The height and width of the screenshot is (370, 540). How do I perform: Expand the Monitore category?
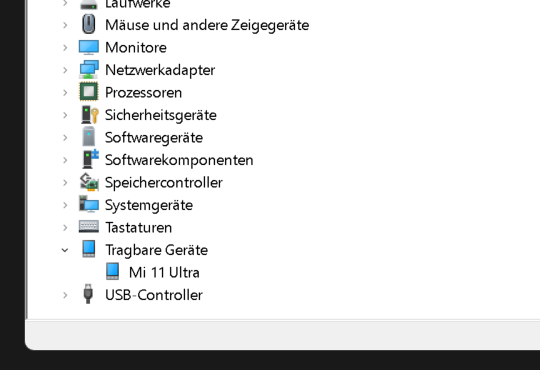[x=65, y=48]
